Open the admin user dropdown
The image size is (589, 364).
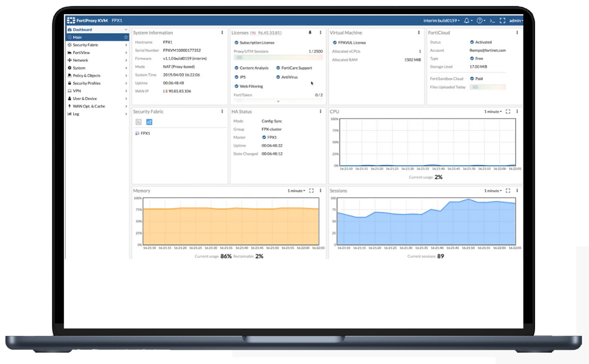(x=516, y=21)
